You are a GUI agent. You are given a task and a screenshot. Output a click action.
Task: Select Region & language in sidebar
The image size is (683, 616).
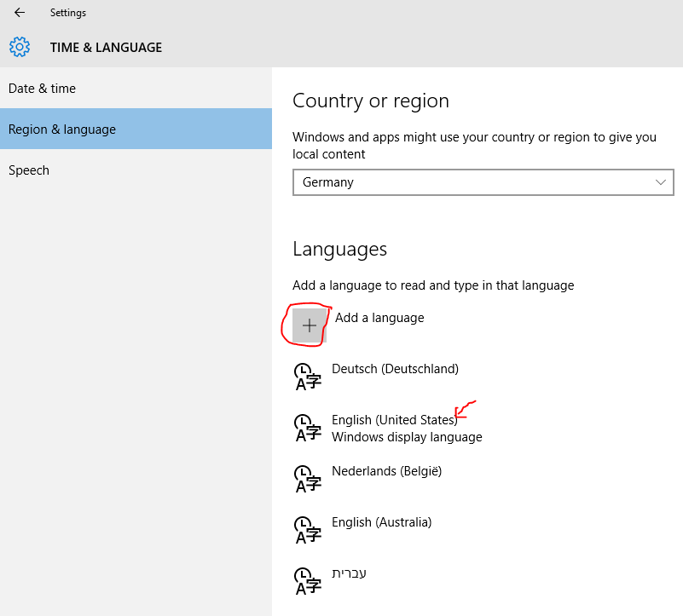(62, 130)
